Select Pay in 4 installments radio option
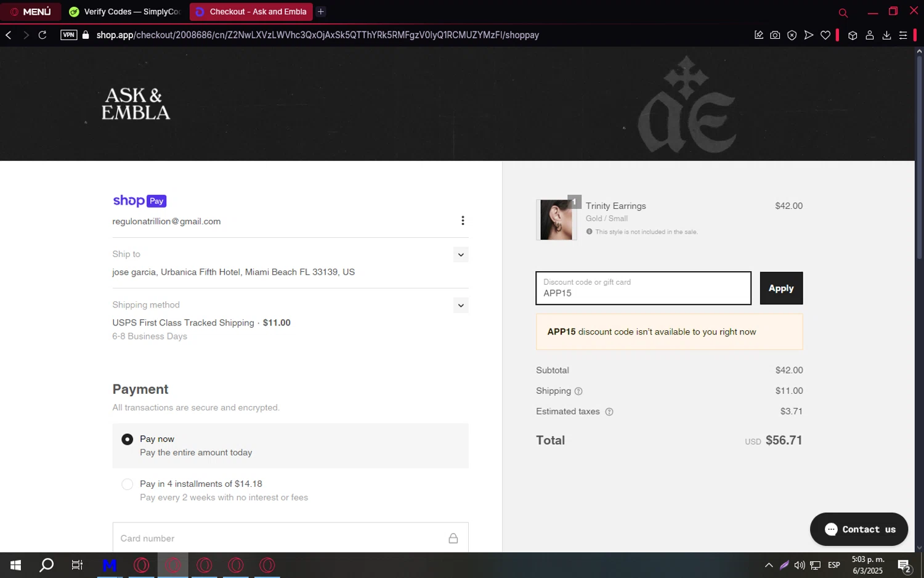This screenshot has width=924, height=578. (x=127, y=484)
